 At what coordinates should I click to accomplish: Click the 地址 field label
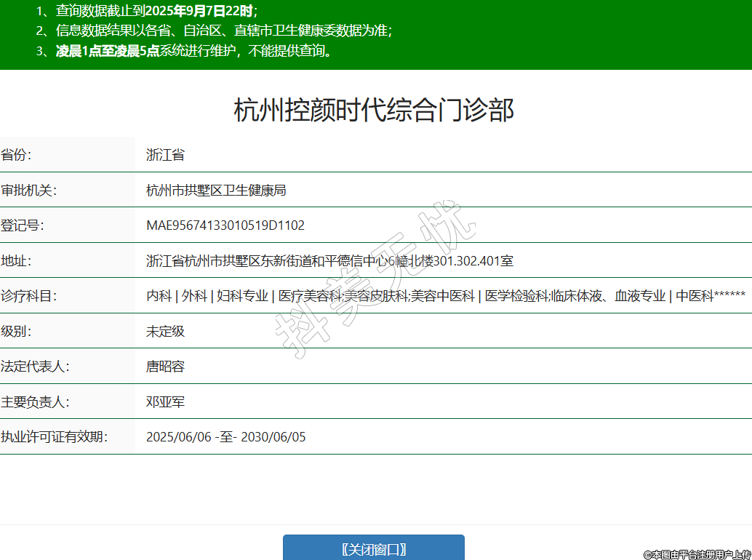click(x=17, y=261)
